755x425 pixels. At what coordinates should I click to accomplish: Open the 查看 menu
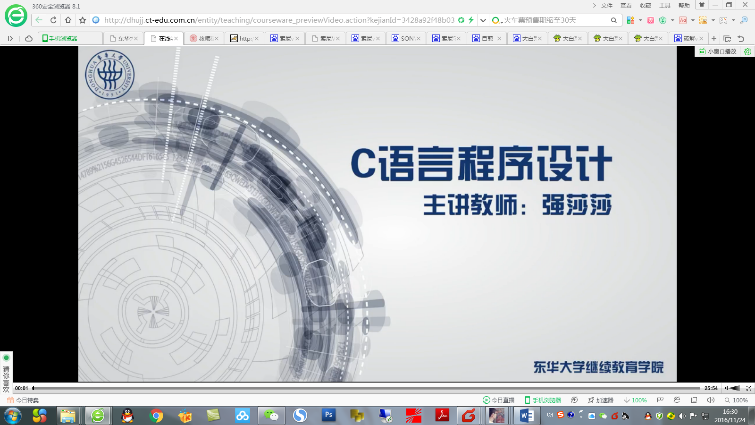click(x=626, y=5)
